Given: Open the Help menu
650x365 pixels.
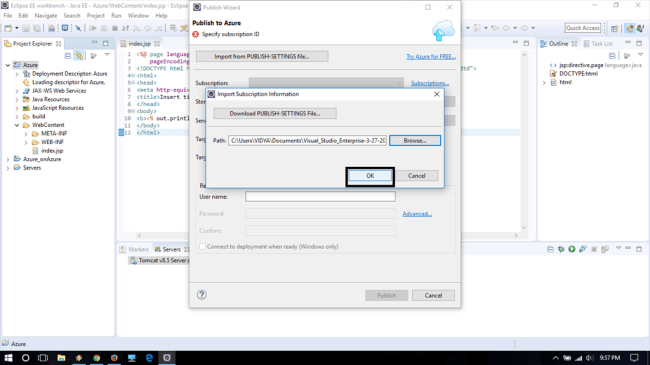Looking at the screenshot, I should click(161, 15).
